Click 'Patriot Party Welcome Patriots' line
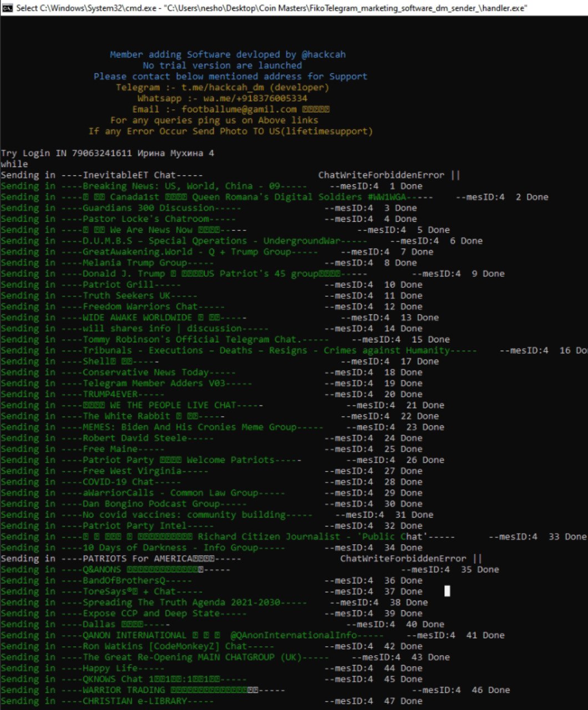588x710 pixels. (222, 460)
